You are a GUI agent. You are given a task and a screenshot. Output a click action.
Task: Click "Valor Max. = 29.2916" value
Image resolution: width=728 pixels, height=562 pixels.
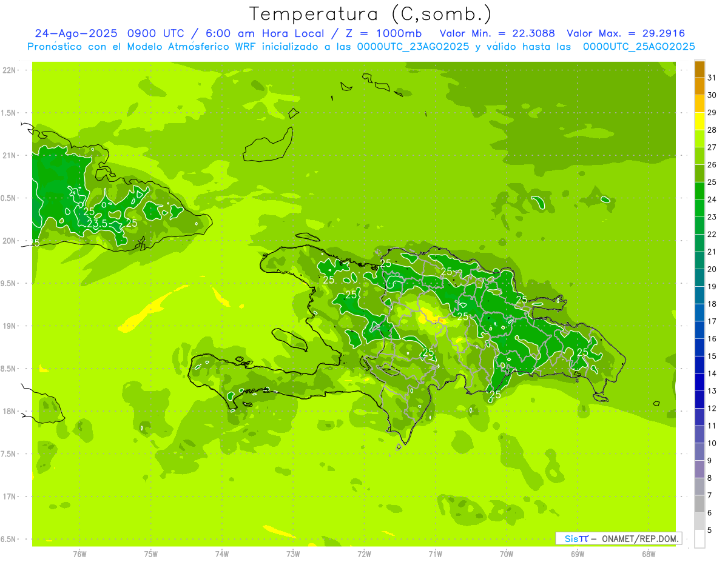point(625,34)
